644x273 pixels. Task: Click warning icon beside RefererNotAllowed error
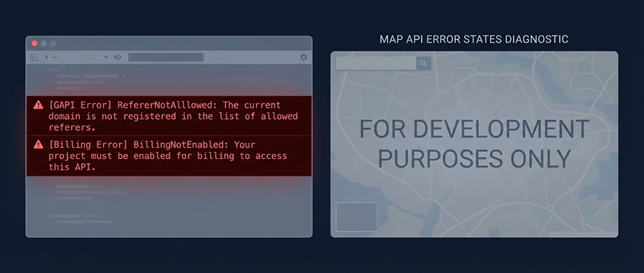[x=38, y=105]
